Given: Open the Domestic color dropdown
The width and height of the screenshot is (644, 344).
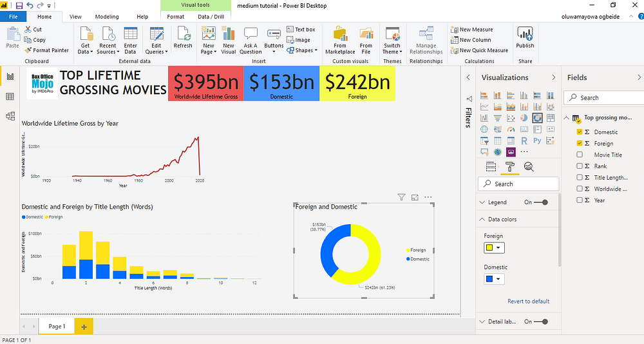Looking at the screenshot, I should point(494,279).
